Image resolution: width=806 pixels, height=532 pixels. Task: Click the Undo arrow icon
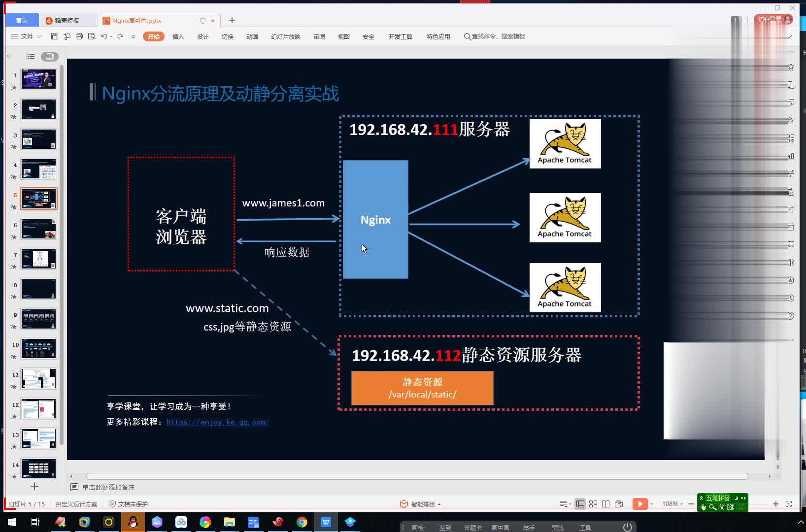(x=103, y=36)
